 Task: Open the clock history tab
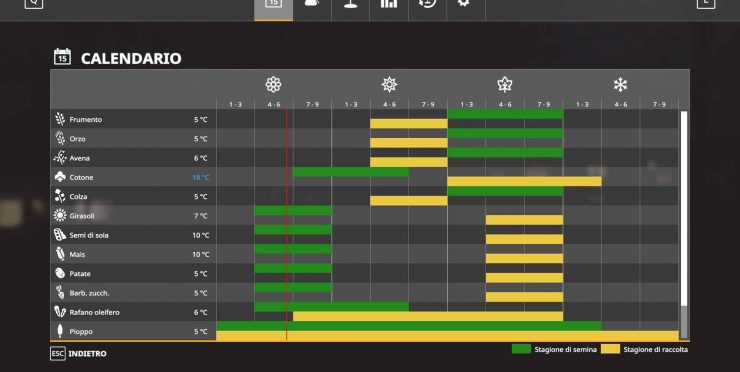coord(427,4)
